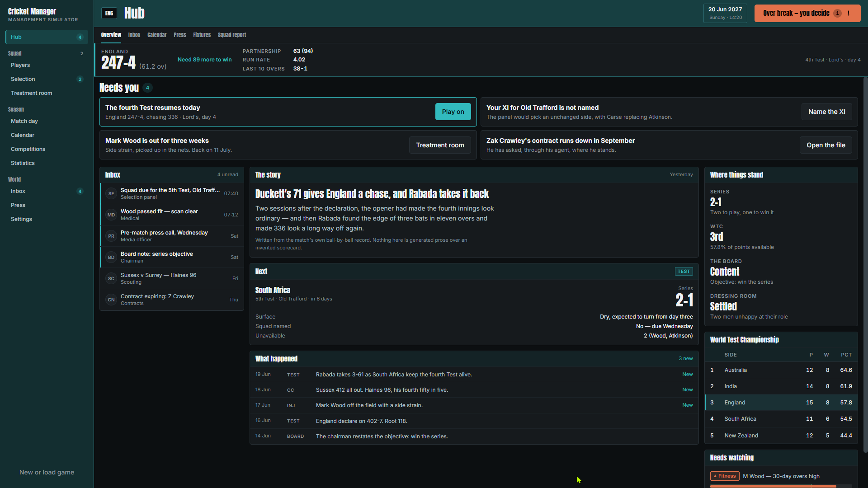Open 'Board note: series objective' message
The width and height of the screenshot is (868, 488).
coord(172,257)
